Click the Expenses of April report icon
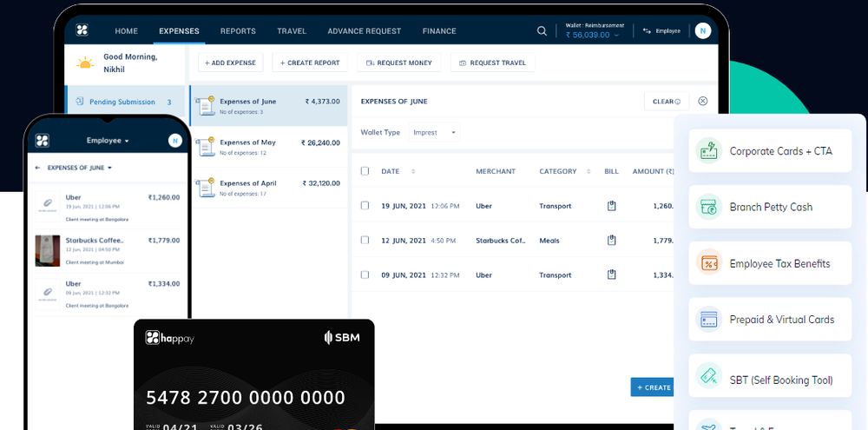This screenshot has height=430, width=868. [x=207, y=188]
